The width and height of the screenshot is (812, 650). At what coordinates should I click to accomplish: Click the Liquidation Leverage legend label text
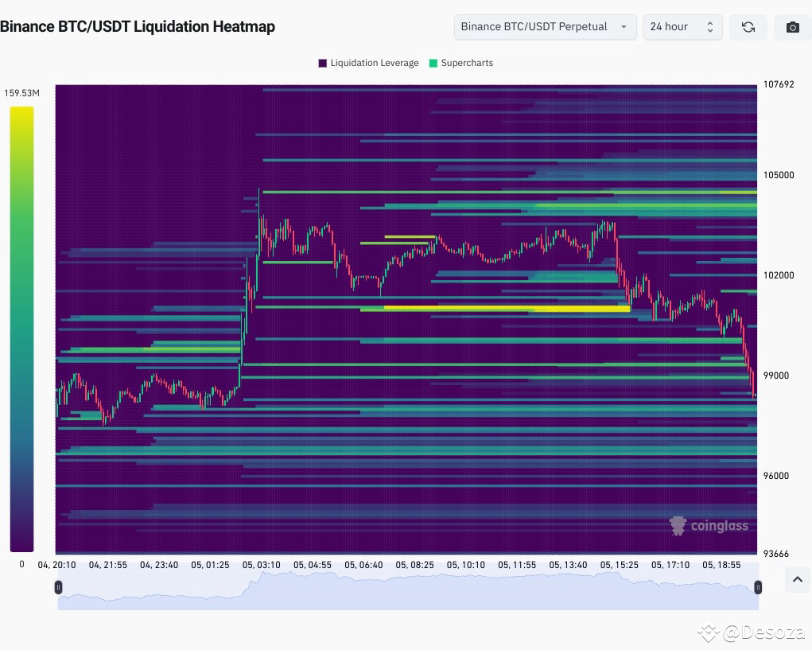pos(375,63)
